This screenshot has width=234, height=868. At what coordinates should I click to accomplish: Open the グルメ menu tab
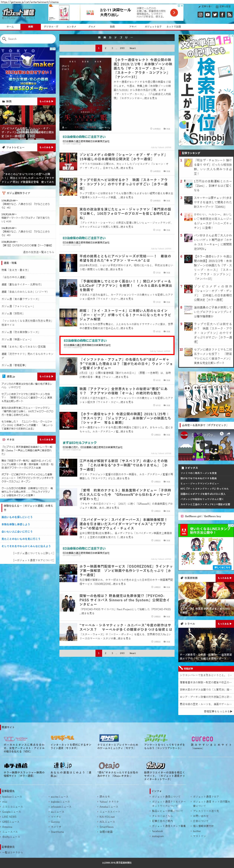pyautogui.click(x=92, y=27)
